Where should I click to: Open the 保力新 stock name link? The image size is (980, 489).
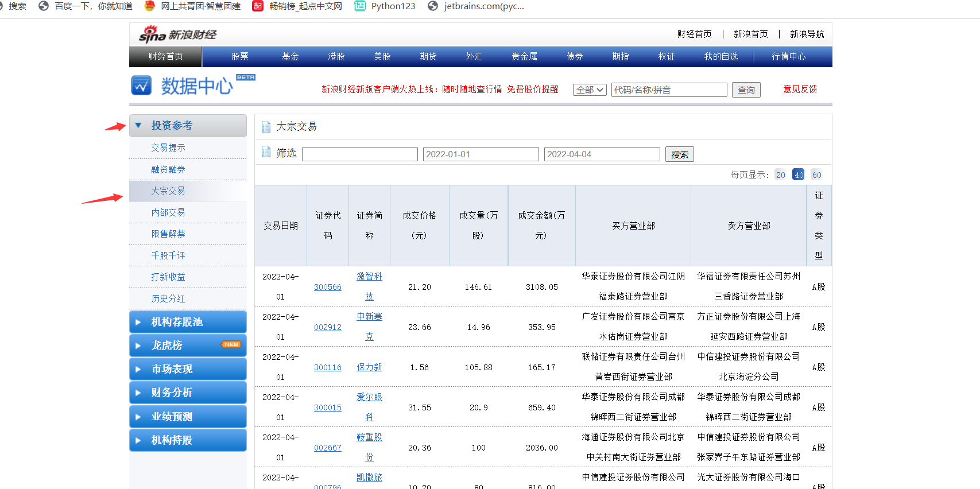coord(369,367)
